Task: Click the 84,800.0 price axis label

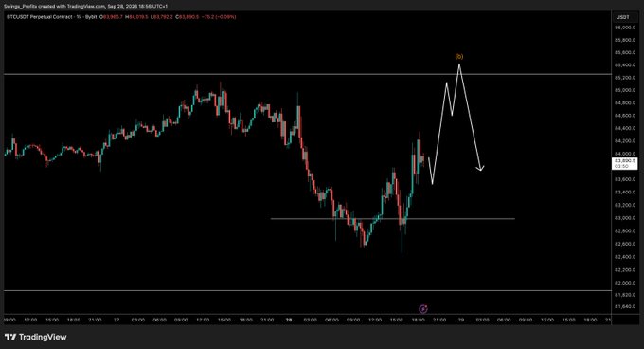Action: [x=625, y=102]
